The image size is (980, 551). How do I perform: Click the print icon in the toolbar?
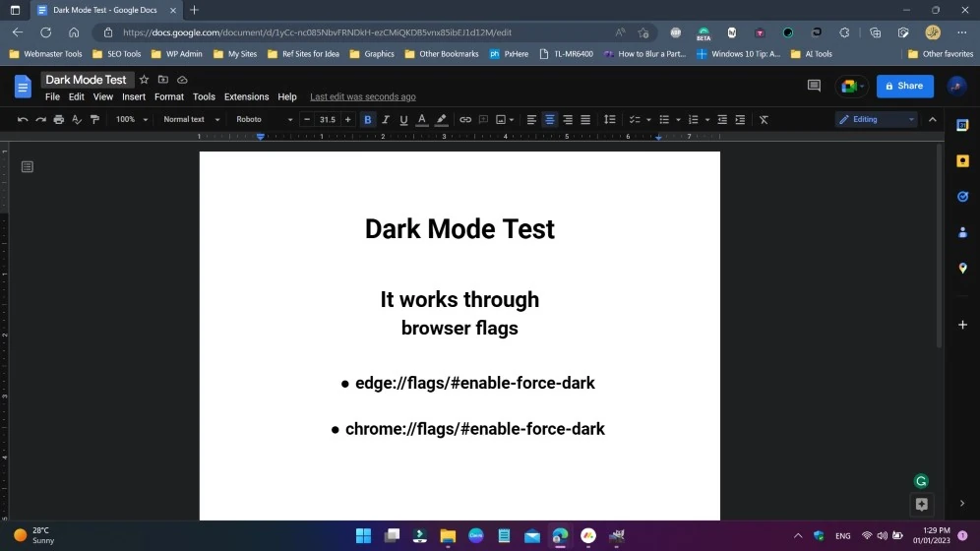[x=59, y=120]
